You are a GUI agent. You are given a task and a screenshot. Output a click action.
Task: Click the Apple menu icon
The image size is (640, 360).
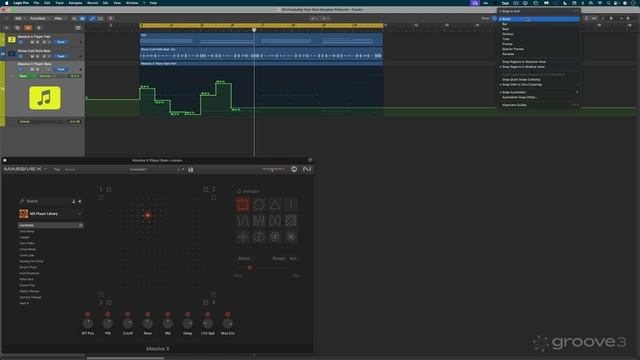tap(6, 3)
